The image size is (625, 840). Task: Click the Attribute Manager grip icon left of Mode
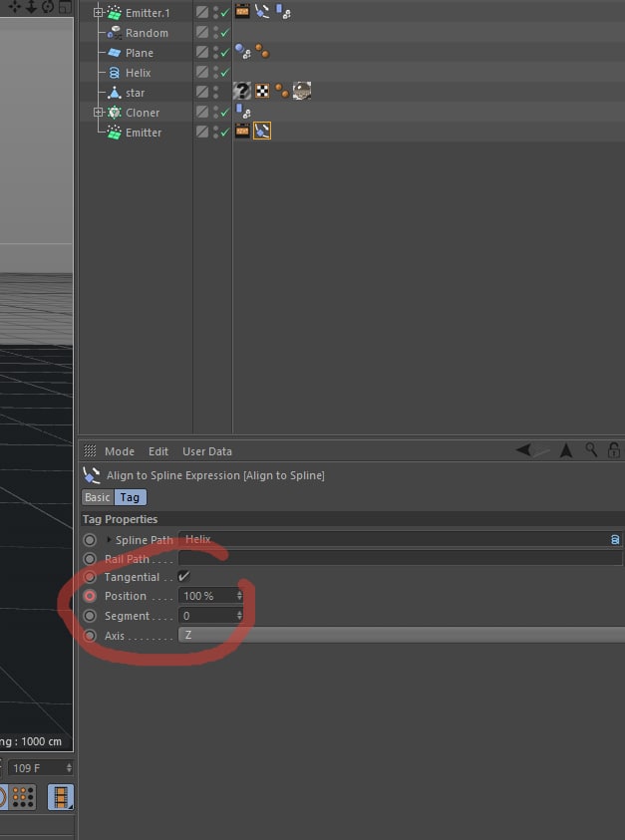[90, 451]
